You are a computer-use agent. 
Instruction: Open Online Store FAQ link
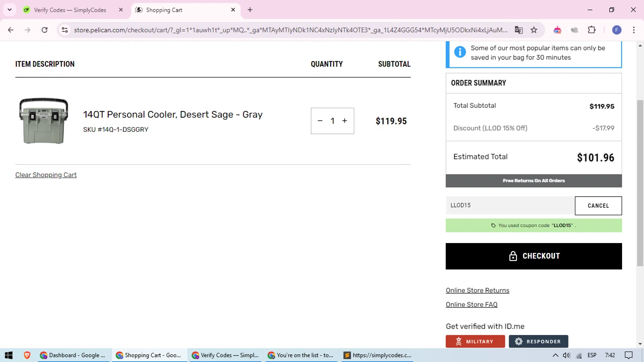pos(471,305)
